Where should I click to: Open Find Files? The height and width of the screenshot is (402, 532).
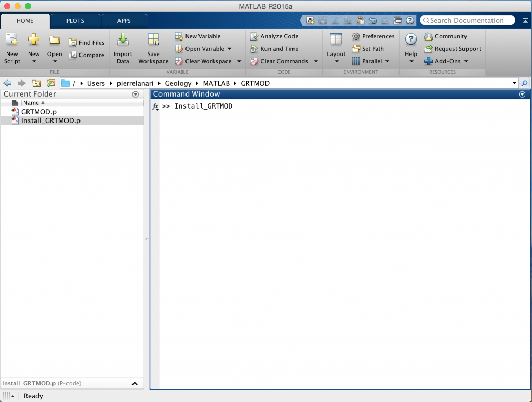coord(87,43)
